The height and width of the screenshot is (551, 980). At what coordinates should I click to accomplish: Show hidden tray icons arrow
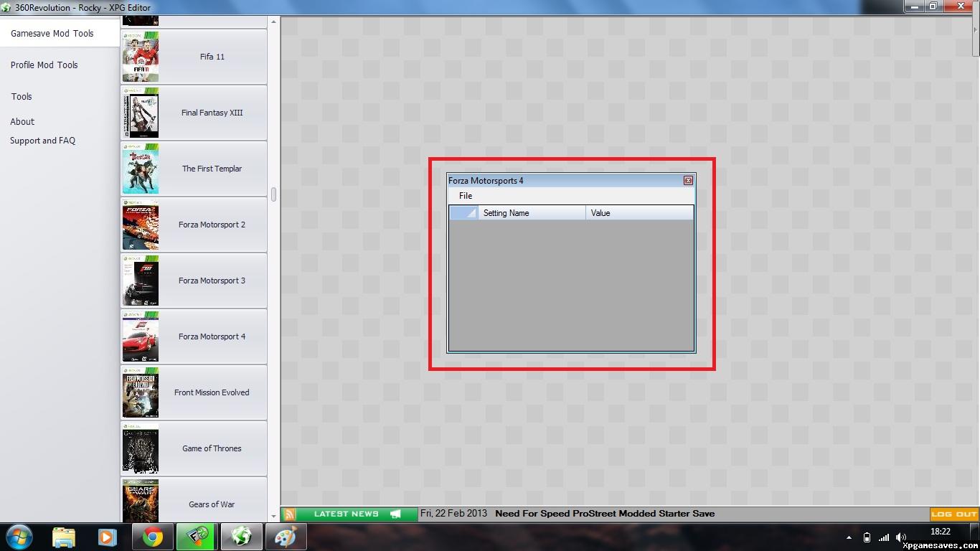tap(849, 537)
